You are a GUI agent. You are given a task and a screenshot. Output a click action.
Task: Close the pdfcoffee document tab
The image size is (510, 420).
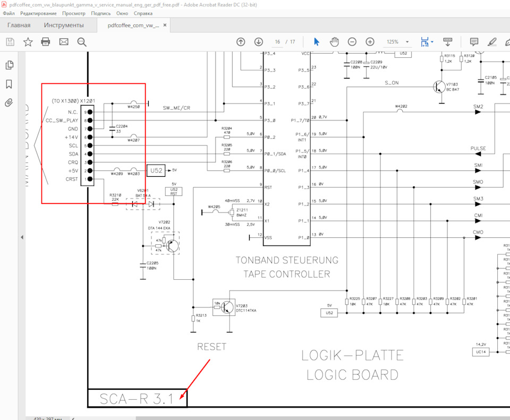165,25
